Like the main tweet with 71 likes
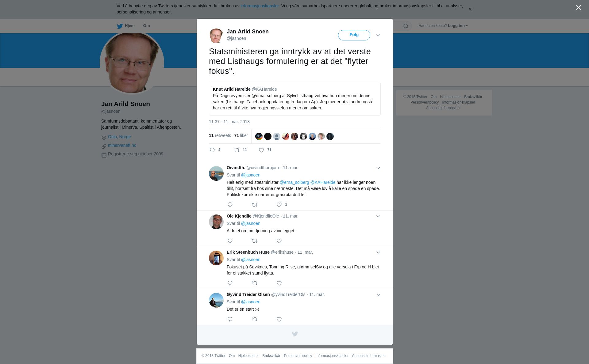The image size is (589, 364). point(261,150)
